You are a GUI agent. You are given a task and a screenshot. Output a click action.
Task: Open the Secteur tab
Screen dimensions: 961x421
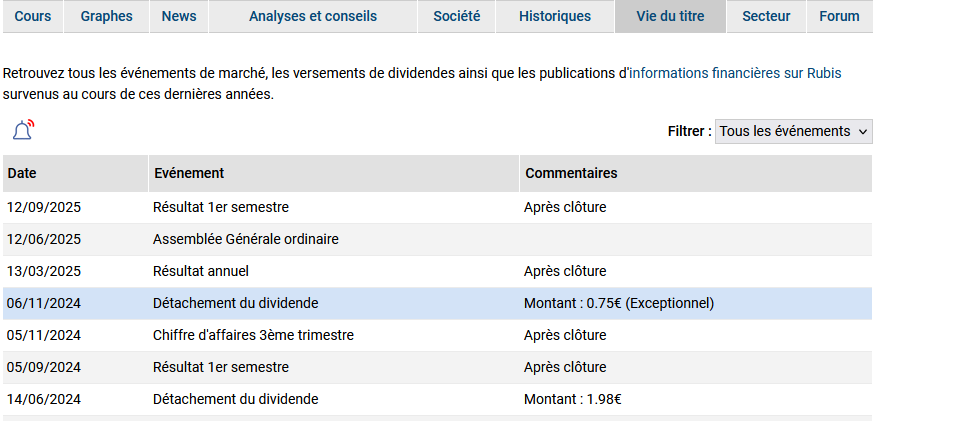[766, 17]
